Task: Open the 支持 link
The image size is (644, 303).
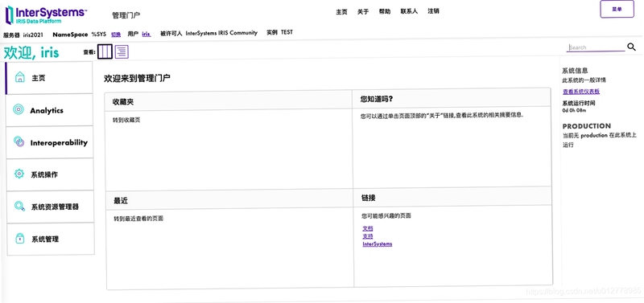Action: coord(368,236)
